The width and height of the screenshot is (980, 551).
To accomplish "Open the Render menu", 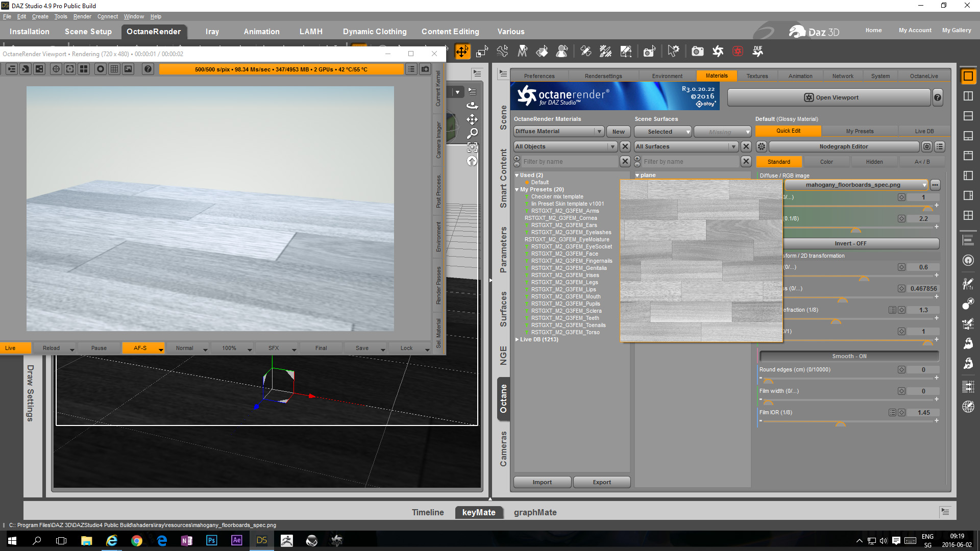I will [x=82, y=16].
